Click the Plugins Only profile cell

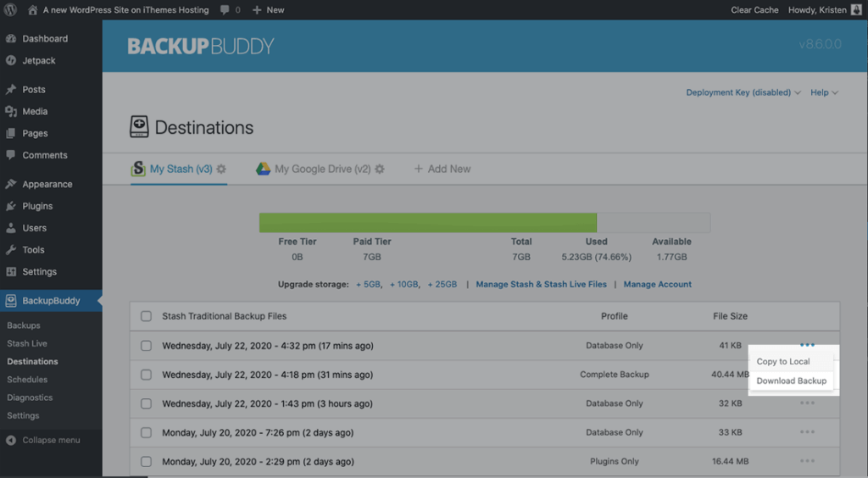coord(615,461)
